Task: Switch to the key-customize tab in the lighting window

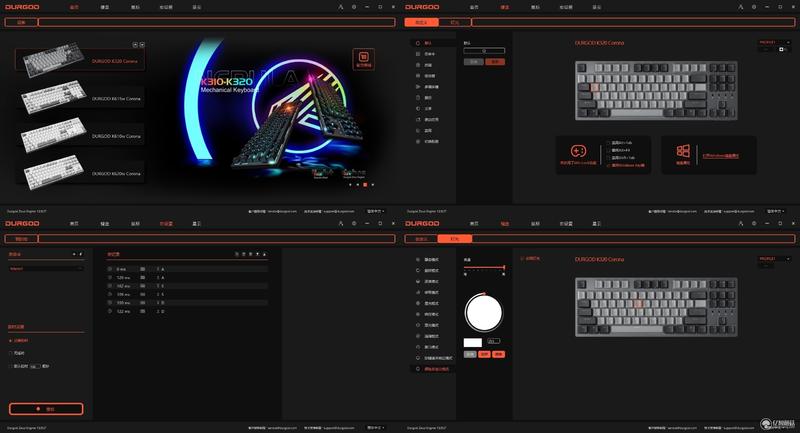Action: click(421, 239)
